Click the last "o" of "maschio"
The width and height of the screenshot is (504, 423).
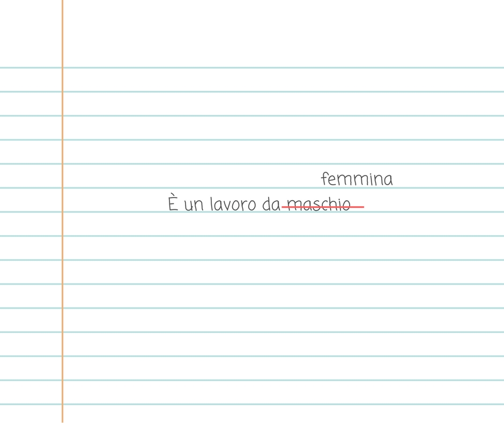[346, 206]
